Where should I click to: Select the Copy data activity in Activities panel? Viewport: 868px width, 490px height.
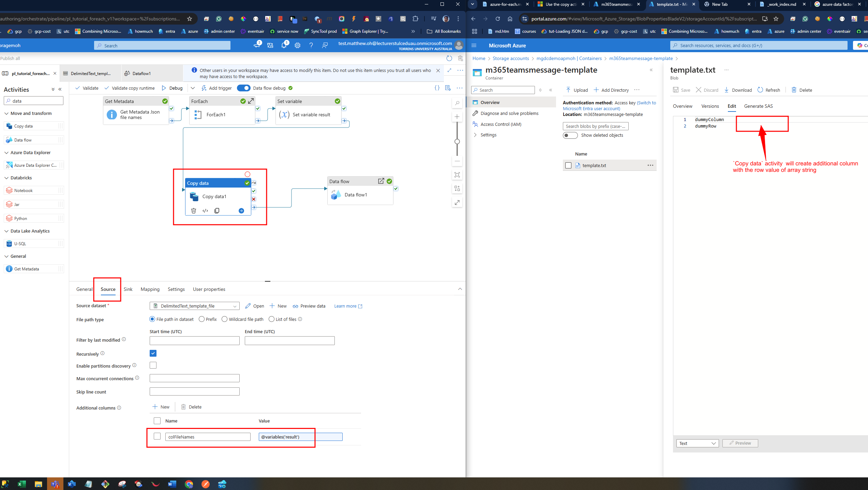pos(23,126)
